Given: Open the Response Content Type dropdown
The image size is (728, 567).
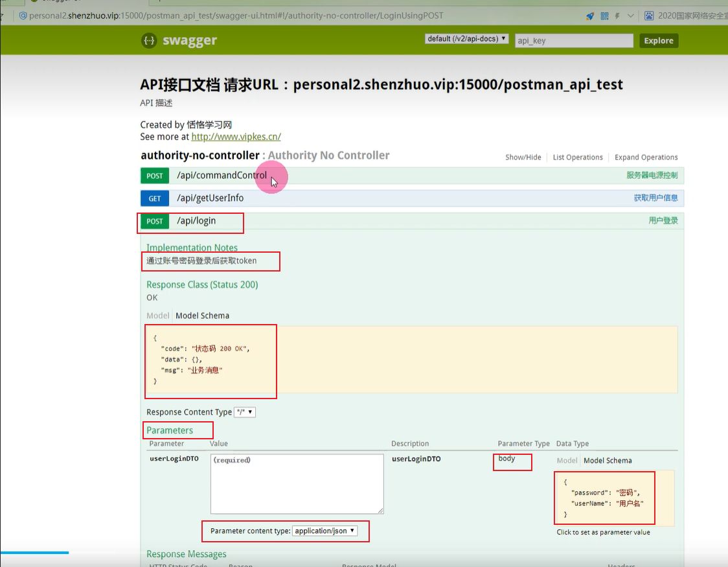Looking at the screenshot, I should [x=245, y=412].
